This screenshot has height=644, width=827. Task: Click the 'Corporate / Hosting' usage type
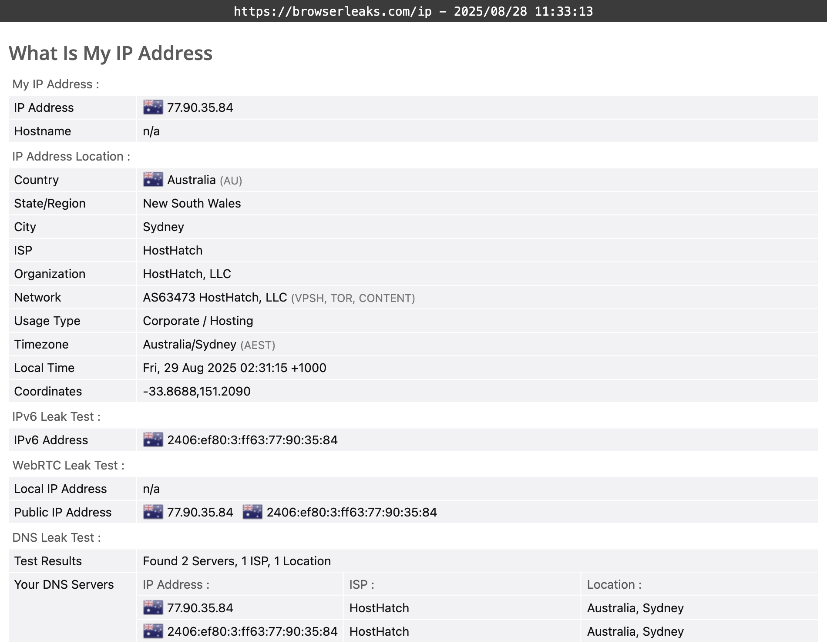click(x=198, y=321)
